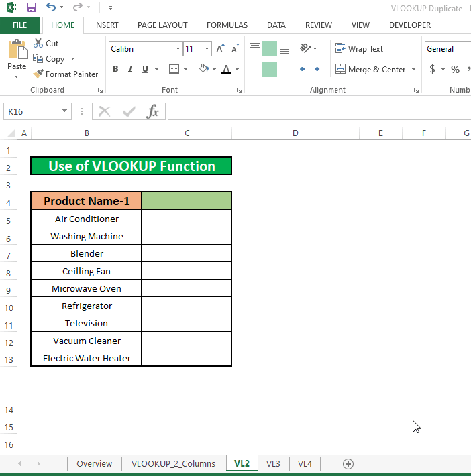Screen dimensions: 471x476
Task: Click the Percent Style icon
Action: (x=455, y=69)
